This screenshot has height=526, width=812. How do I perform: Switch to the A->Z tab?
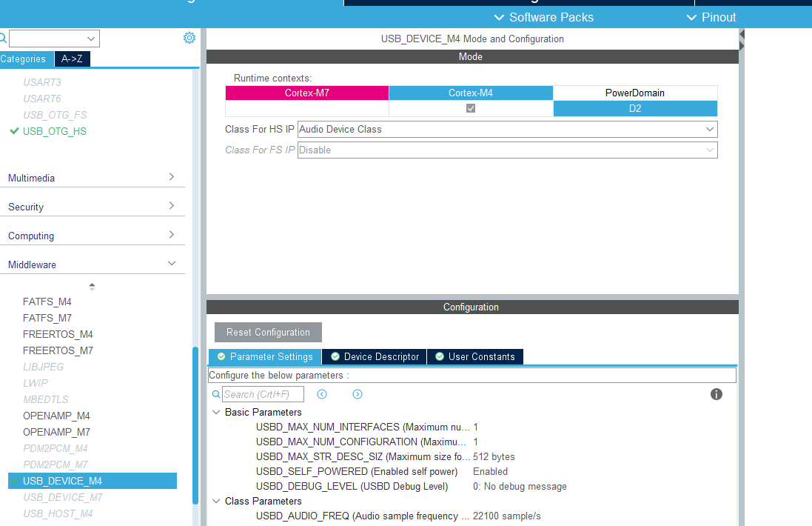(72, 59)
